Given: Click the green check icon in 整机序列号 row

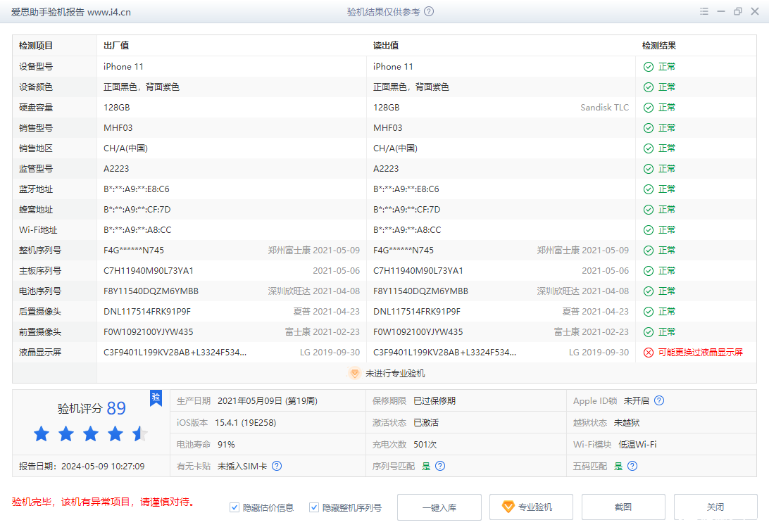Looking at the screenshot, I should tap(649, 251).
